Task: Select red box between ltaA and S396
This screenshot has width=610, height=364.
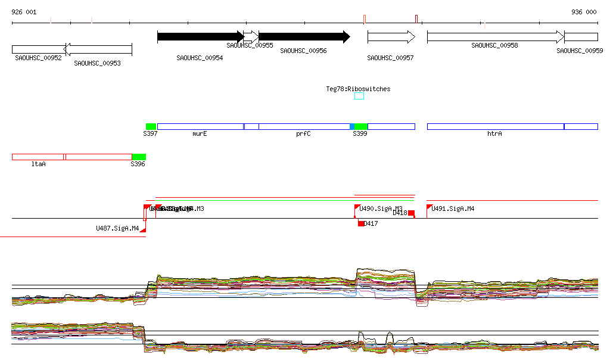Action: (99, 157)
